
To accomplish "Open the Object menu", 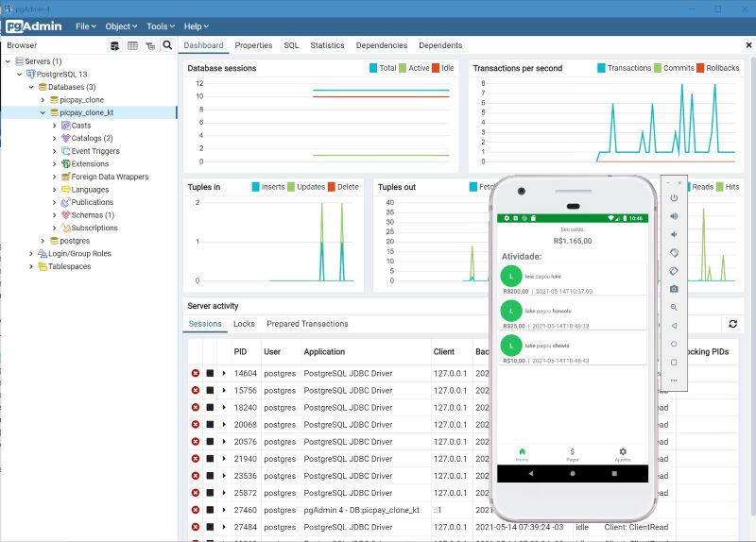I will tap(122, 26).
